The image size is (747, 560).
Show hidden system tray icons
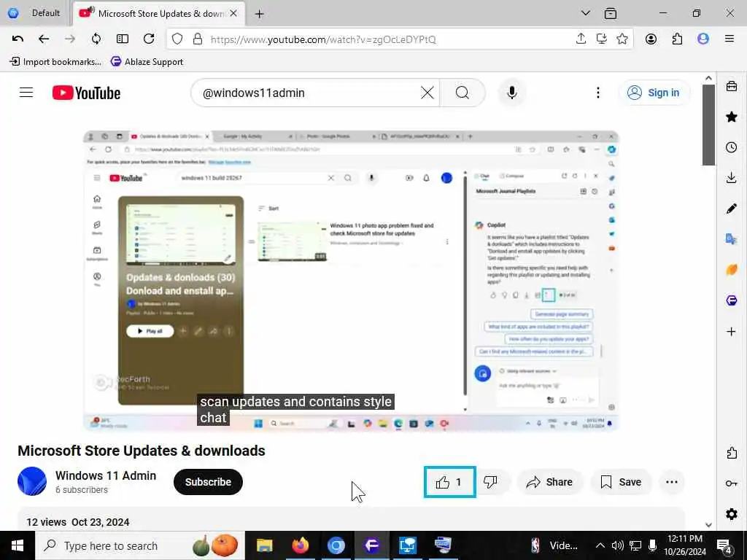click(600, 545)
